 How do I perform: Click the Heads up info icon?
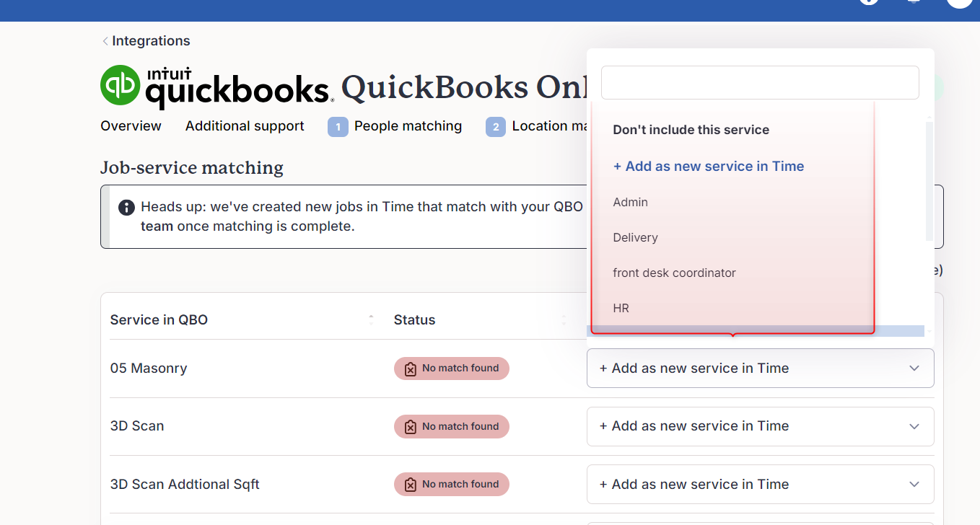coord(126,208)
